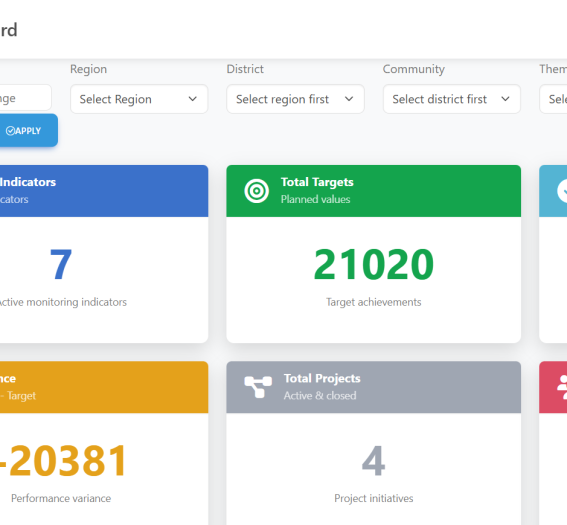Click the check-circle icon in the Apply button

(10, 131)
